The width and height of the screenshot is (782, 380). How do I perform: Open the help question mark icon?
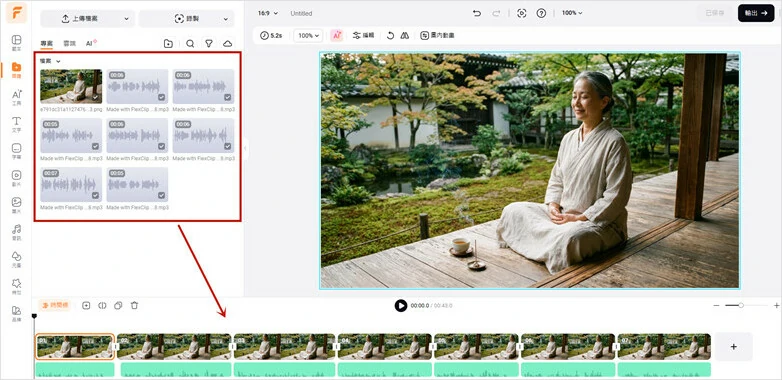coord(541,13)
